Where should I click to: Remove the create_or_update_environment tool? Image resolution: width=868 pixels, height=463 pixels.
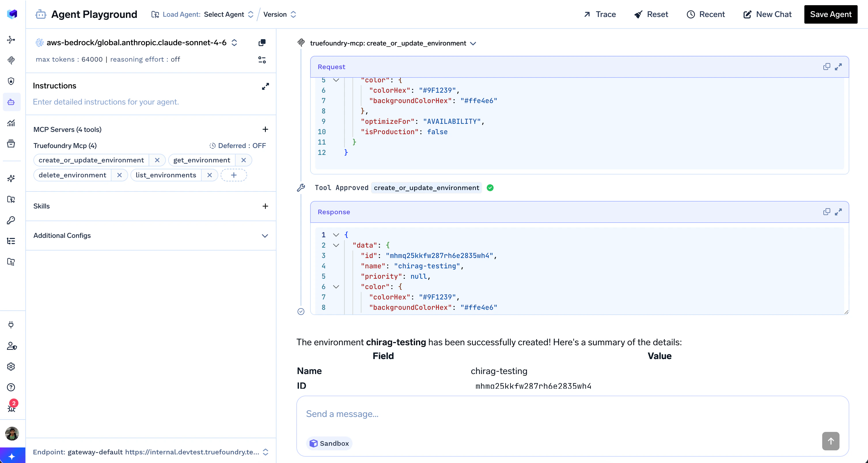coord(157,160)
